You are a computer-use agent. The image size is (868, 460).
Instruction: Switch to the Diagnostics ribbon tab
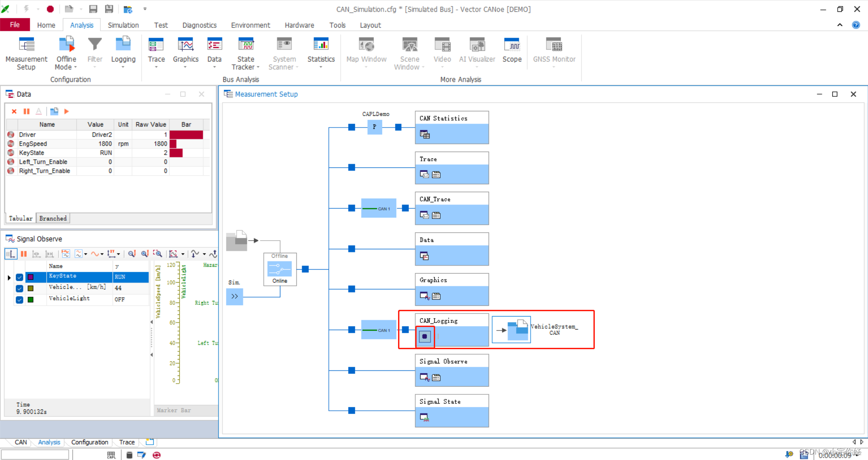point(199,25)
